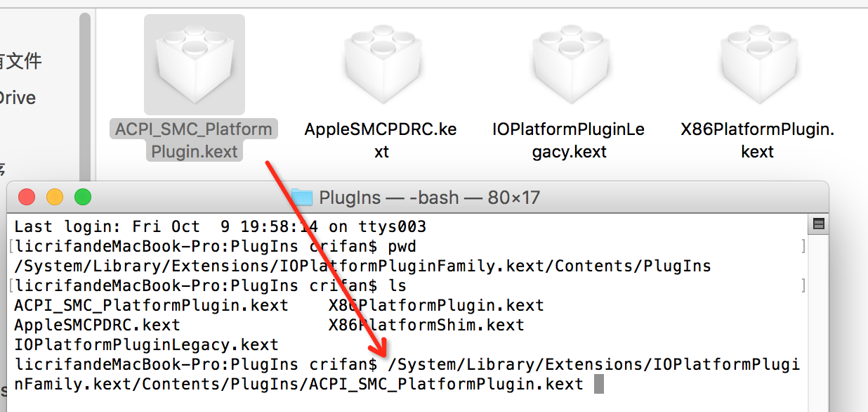This screenshot has width=868, height=412.
Task: Zoom the Terminal window with green button
Action: tap(83, 197)
